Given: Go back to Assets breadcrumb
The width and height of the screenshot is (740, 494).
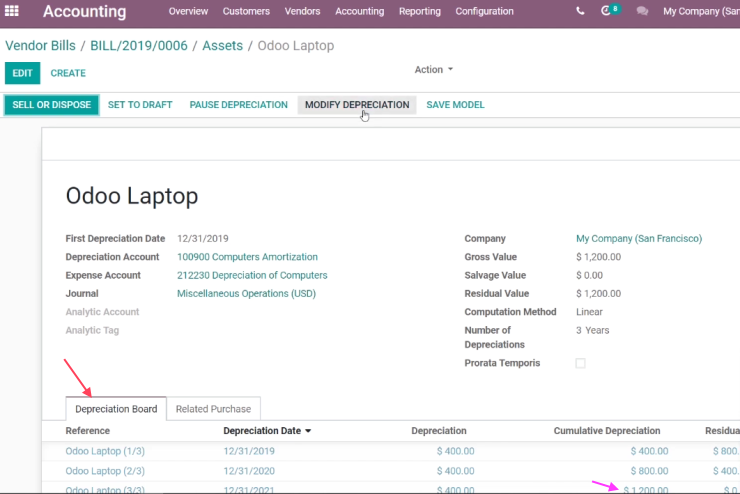Looking at the screenshot, I should (222, 46).
